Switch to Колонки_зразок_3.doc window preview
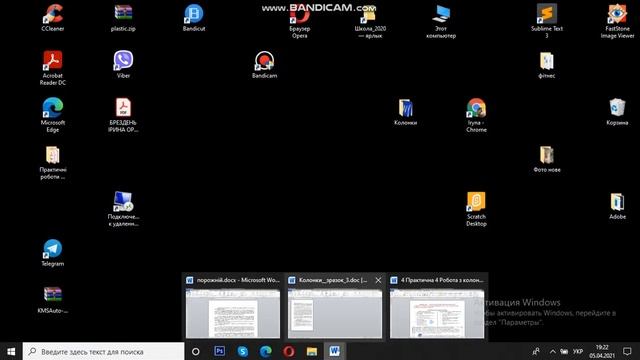 pyautogui.click(x=335, y=306)
